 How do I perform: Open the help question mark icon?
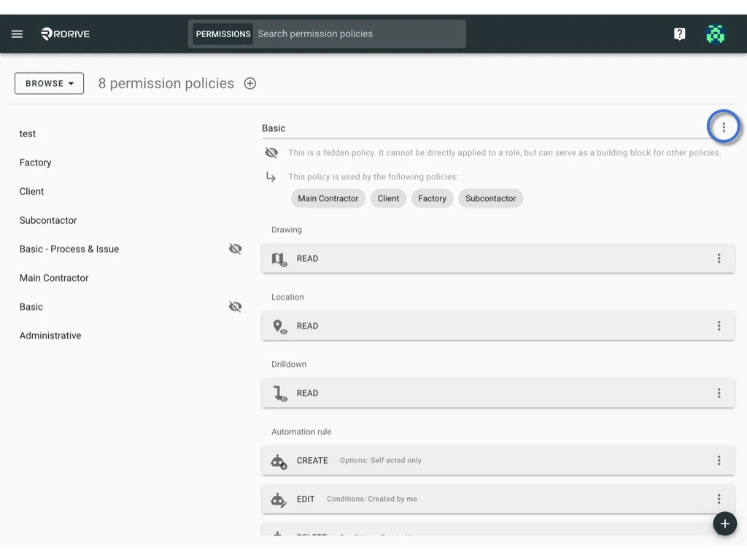point(679,33)
